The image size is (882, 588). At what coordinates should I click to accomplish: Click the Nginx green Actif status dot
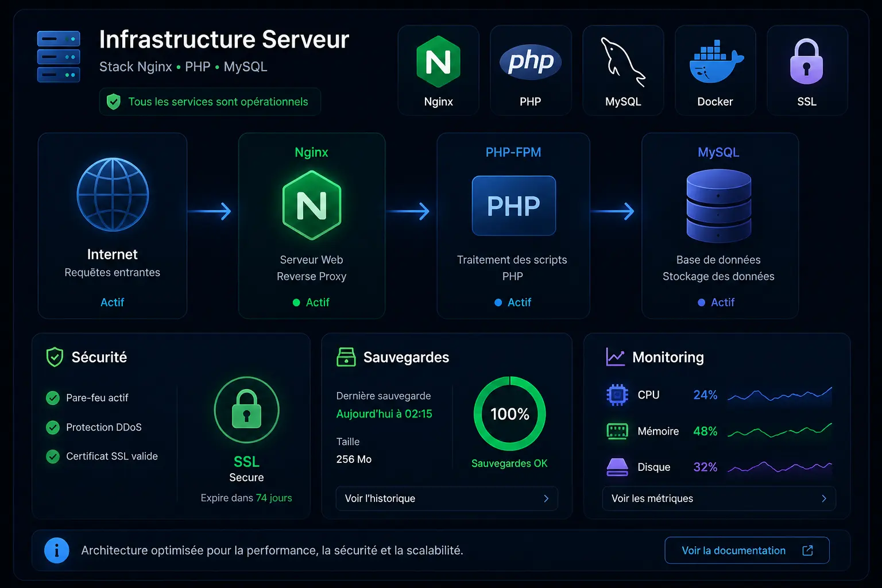pos(296,303)
